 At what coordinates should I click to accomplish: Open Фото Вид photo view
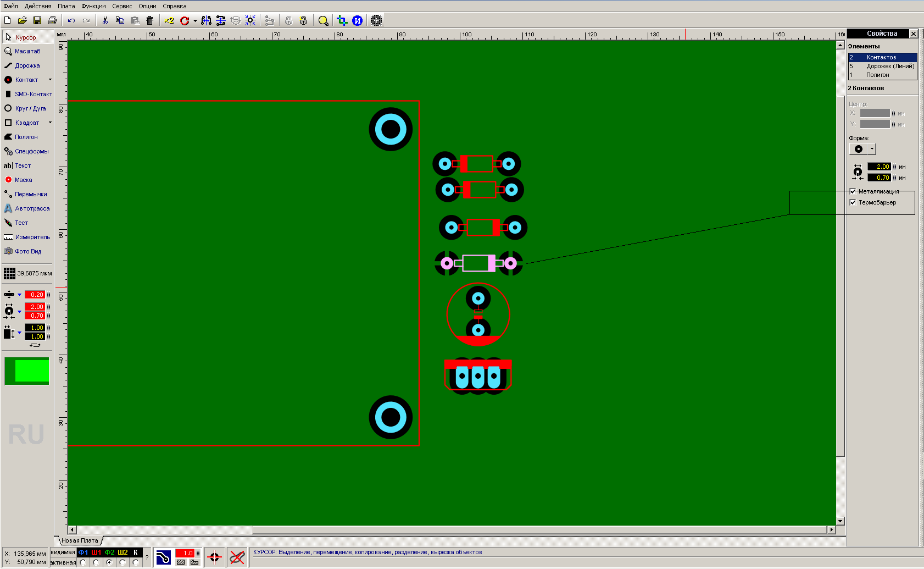click(x=28, y=251)
